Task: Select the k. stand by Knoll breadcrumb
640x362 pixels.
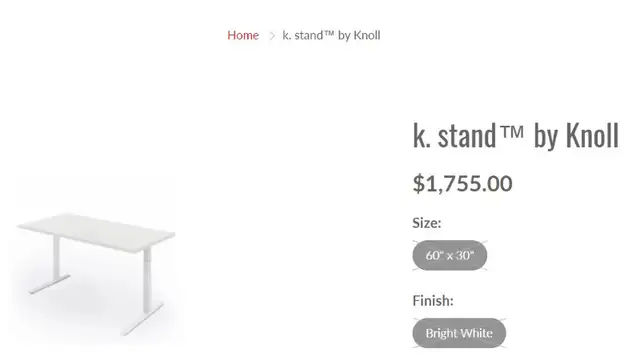Action: [331, 36]
